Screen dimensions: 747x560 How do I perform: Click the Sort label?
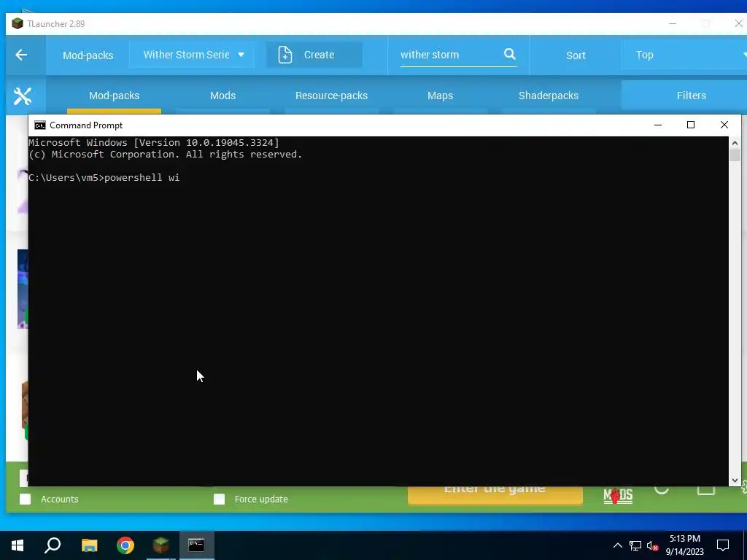click(576, 55)
